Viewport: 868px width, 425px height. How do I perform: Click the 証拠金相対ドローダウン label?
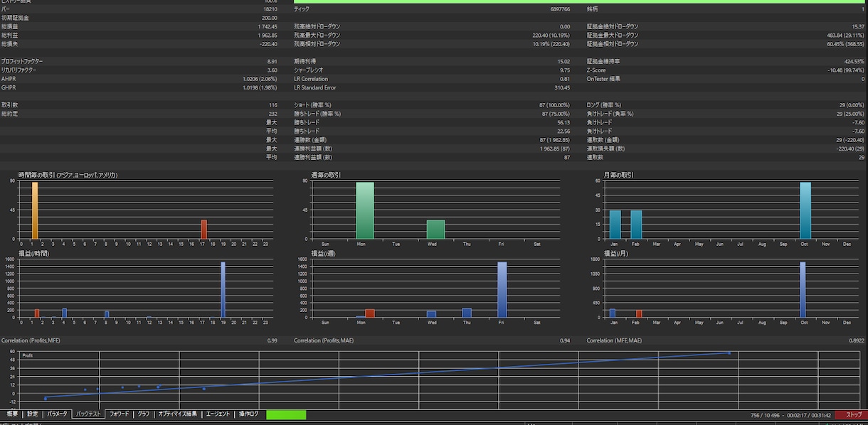(613, 43)
